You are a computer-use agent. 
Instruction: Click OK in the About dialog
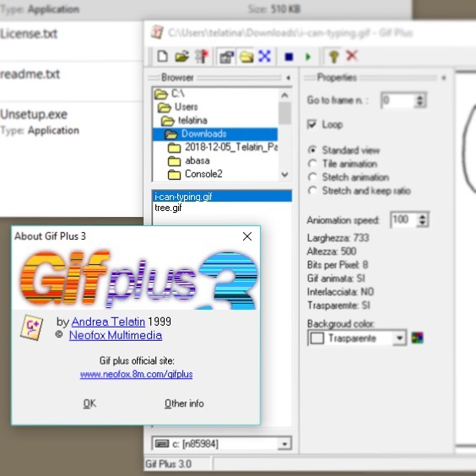pos(89,403)
